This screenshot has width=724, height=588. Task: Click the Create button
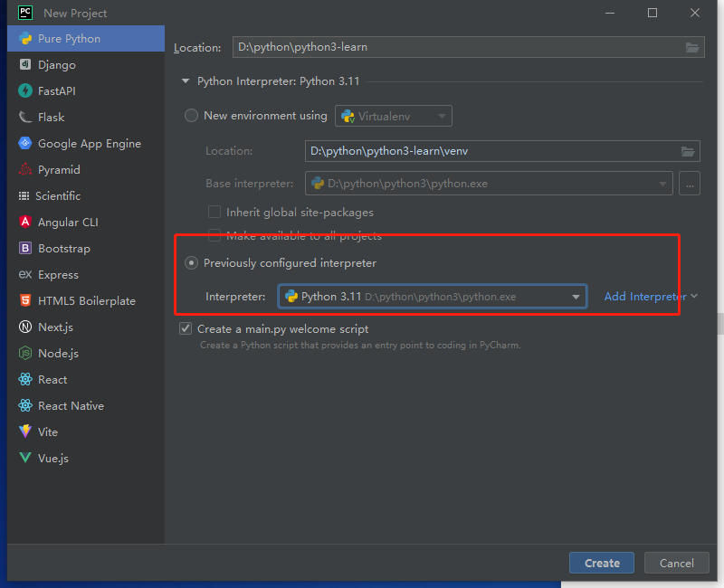coord(602,563)
